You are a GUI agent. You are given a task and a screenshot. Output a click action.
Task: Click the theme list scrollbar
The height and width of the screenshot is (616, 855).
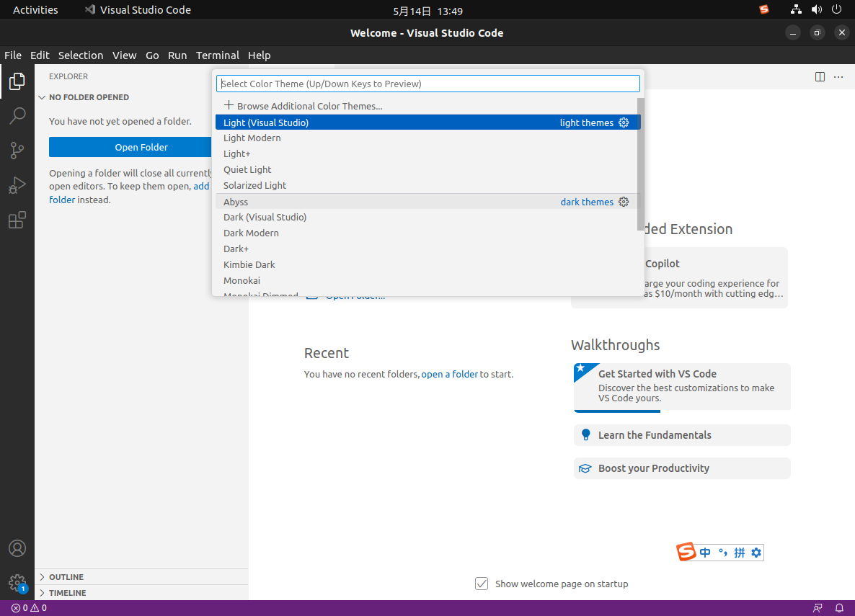tap(641, 164)
